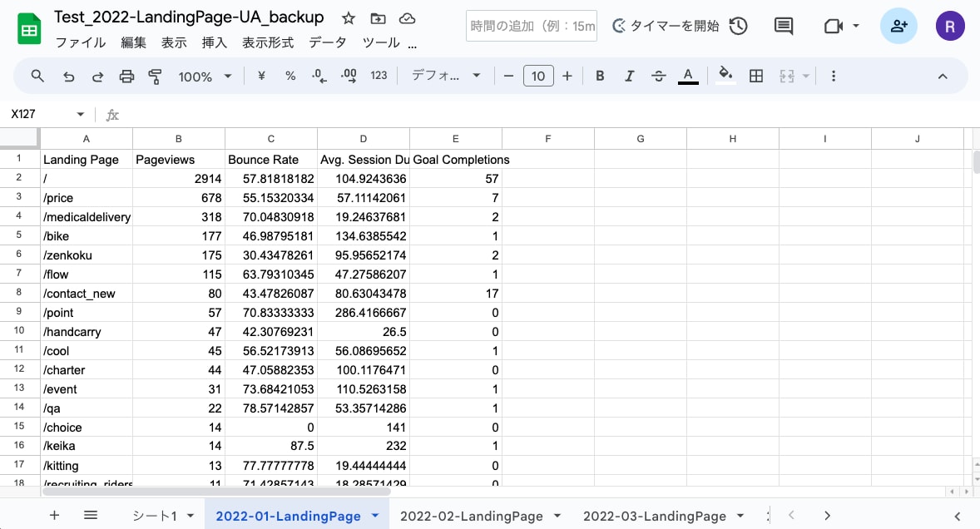
Task: Open 2022-03-LandingPage tab options arrow
Action: click(x=740, y=516)
